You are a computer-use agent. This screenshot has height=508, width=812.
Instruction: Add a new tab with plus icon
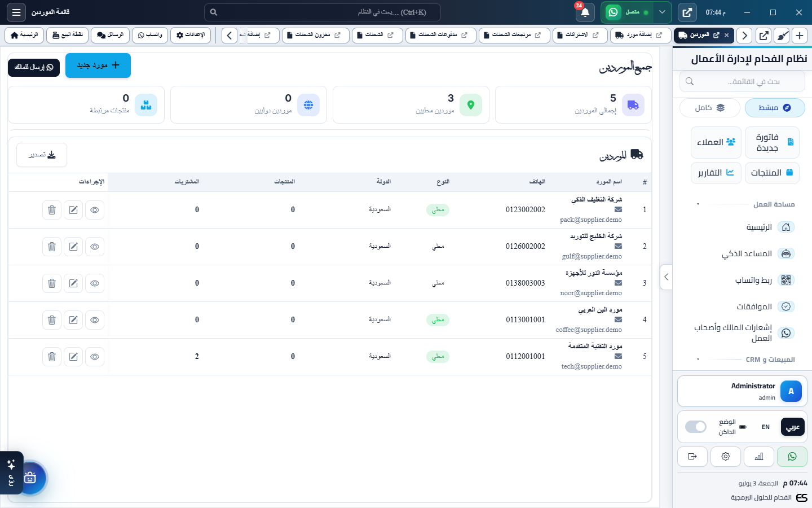click(800, 36)
